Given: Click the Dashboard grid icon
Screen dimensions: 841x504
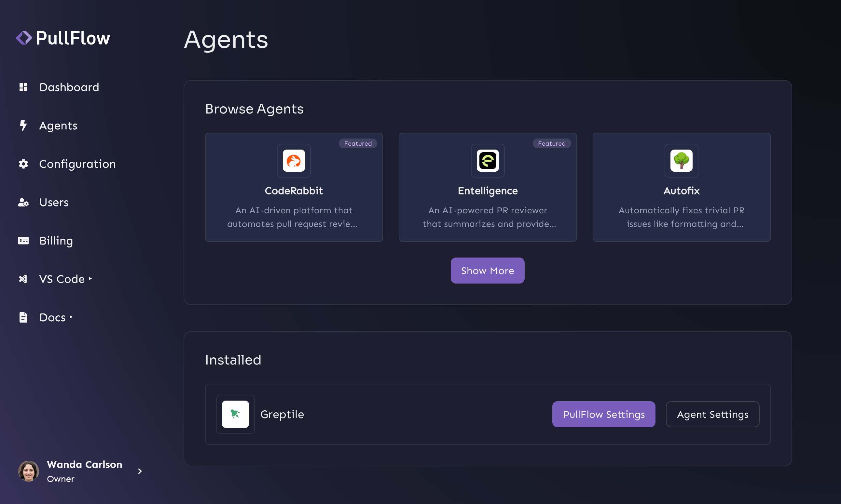Looking at the screenshot, I should click(23, 87).
